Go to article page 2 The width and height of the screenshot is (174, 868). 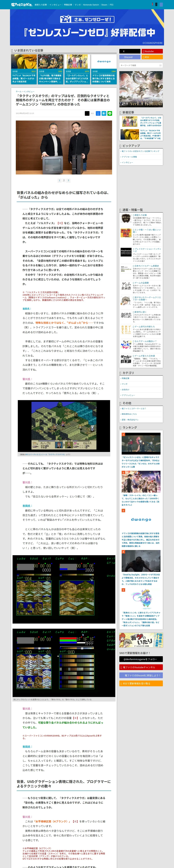(x=64, y=180)
